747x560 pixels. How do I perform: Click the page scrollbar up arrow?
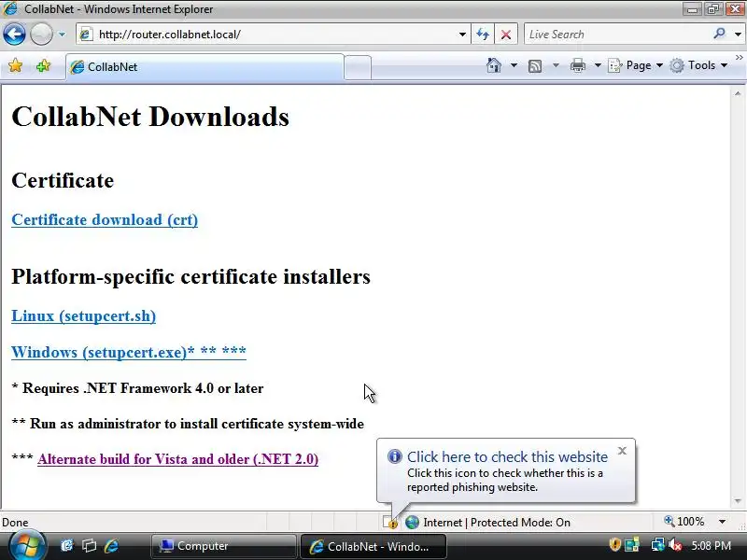coord(738,93)
